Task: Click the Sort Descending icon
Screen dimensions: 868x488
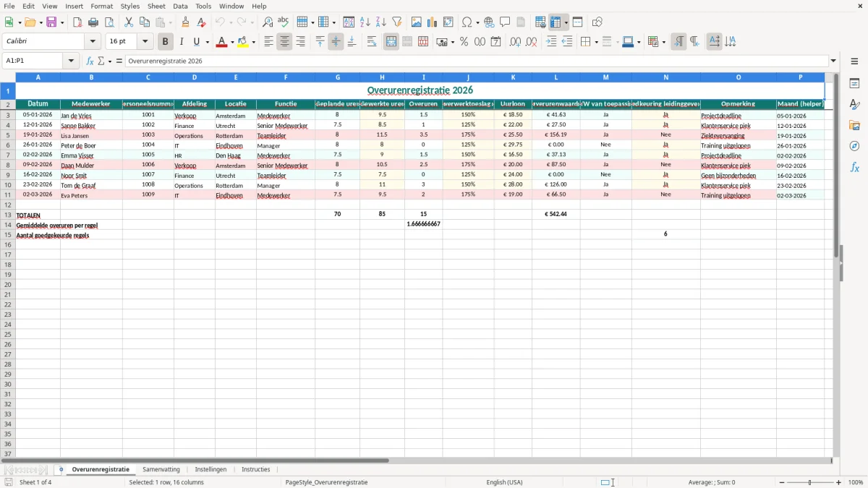Action: (x=381, y=22)
